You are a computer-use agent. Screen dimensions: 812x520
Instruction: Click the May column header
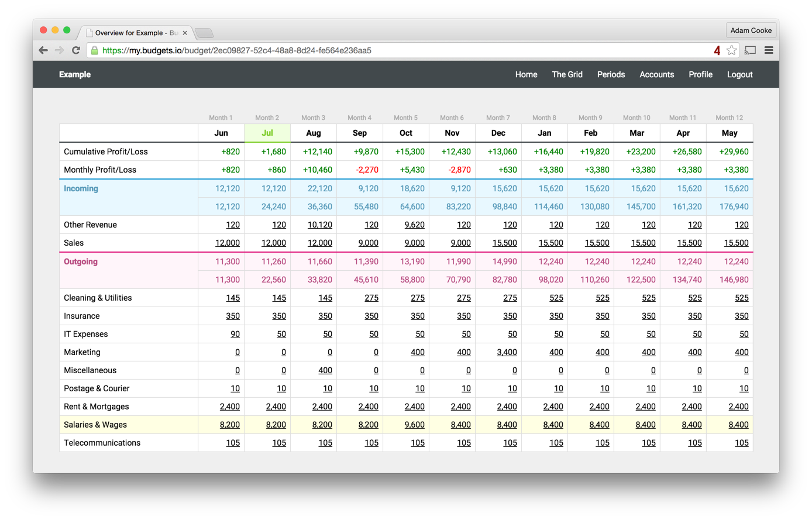coord(730,133)
